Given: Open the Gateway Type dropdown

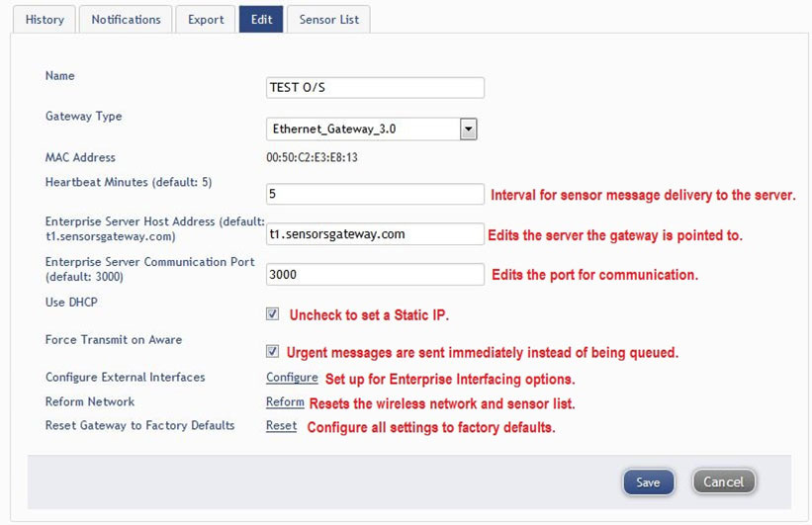Looking at the screenshot, I should tap(371, 129).
